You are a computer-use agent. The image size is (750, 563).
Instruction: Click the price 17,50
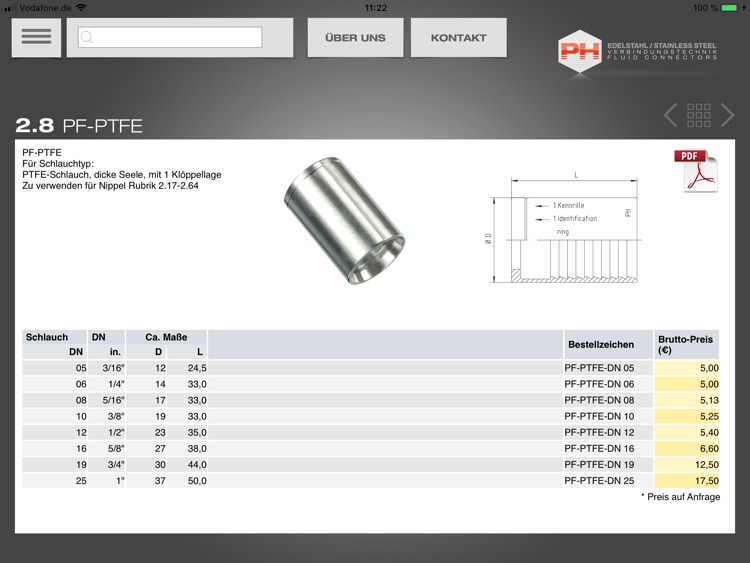707,481
